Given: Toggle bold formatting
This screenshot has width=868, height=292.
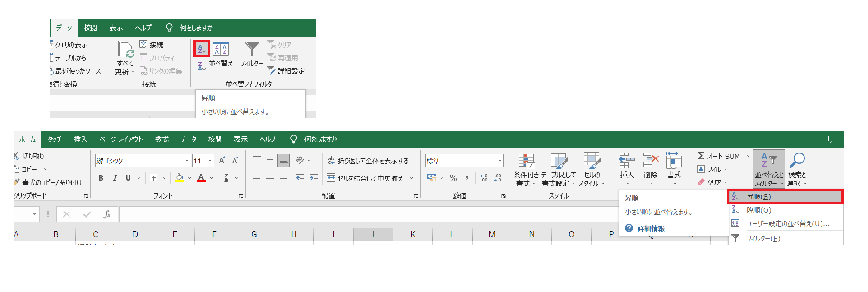Looking at the screenshot, I should click(101, 178).
